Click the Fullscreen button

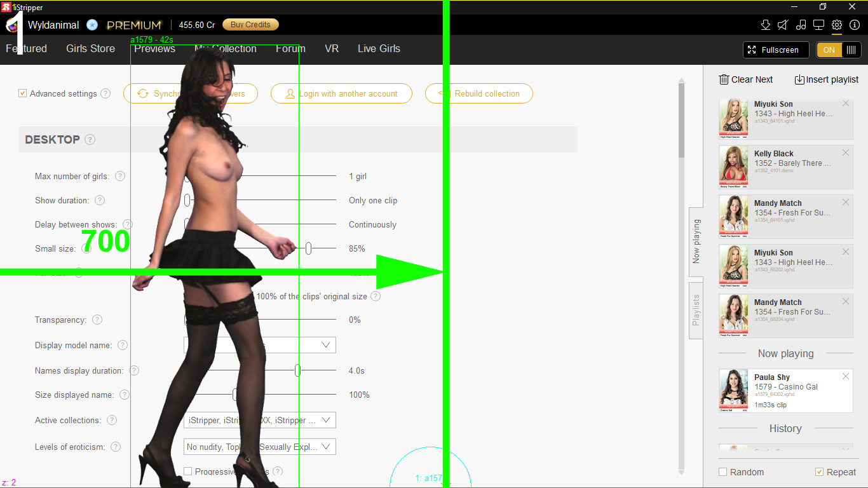coord(776,50)
